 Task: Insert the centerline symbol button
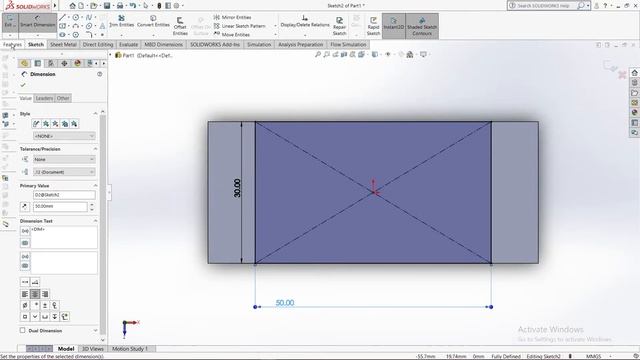tap(55, 305)
